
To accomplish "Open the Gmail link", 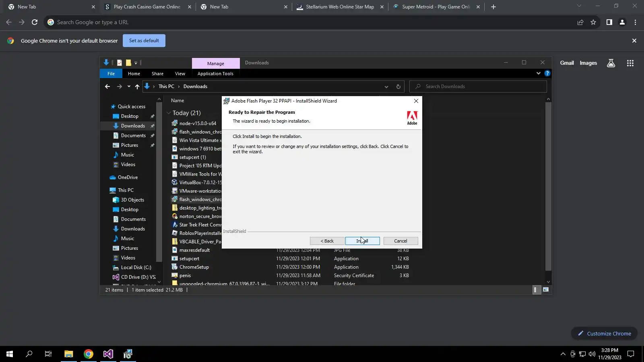I will coord(567,63).
